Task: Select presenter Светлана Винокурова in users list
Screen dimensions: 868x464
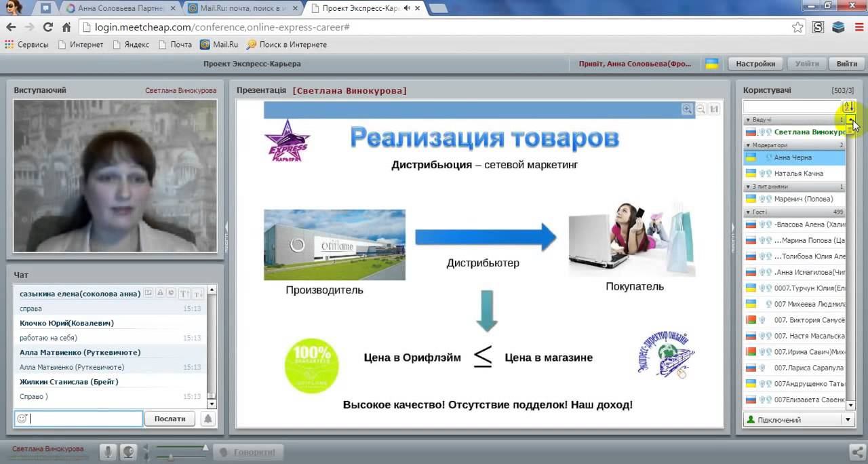Action: 795,132
